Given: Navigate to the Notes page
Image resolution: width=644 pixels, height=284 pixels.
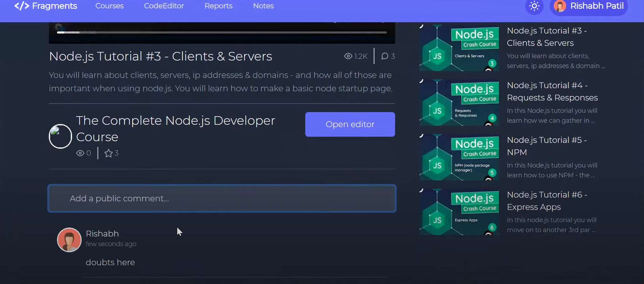Looking at the screenshot, I should pos(263,6).
